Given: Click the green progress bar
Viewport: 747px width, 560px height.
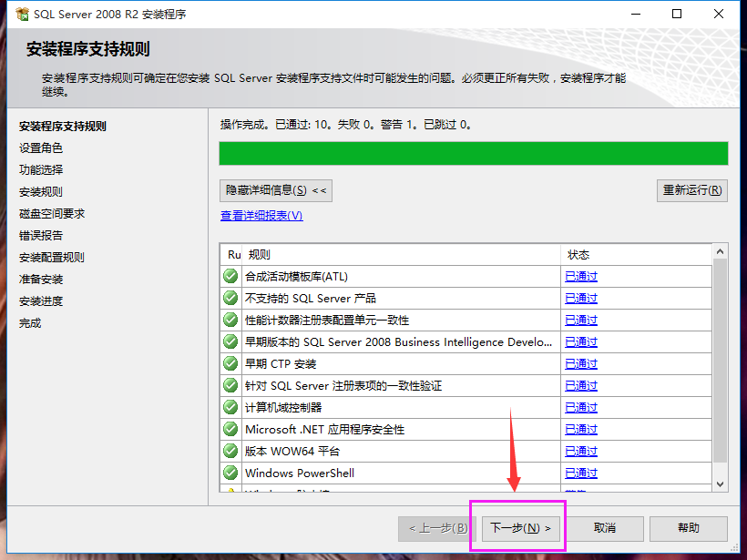Looking at the screenshot, I should 474,153.
